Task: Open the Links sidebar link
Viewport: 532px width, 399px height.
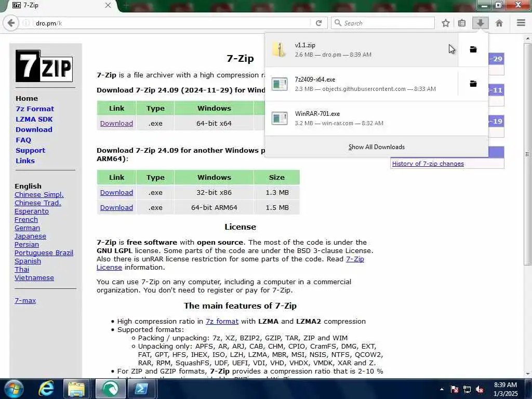Action: (25, 161)
